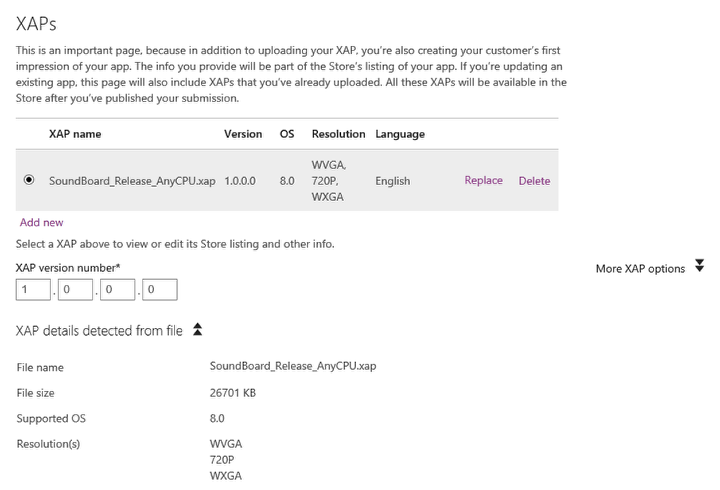The width and height of the screenshot is (720, 490).
Task: Expand More XAP options double-chevron icon
Action: 699,266
